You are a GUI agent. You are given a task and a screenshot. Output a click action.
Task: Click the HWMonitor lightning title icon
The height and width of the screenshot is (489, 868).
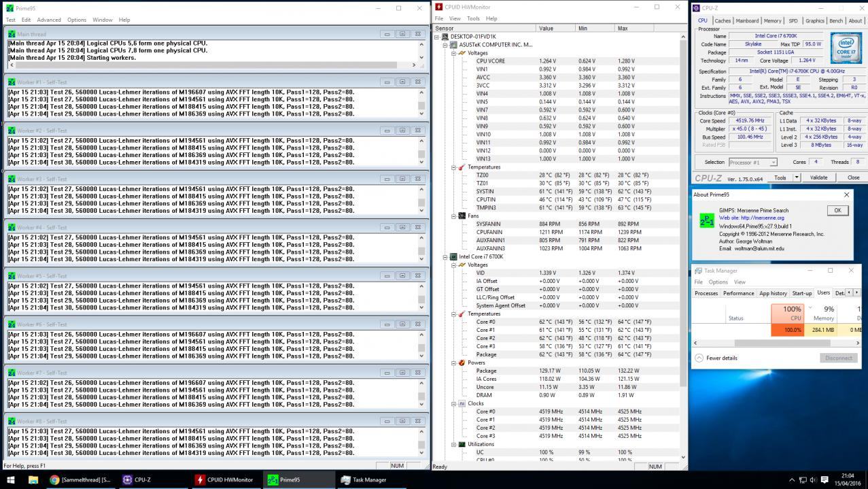pos(439,7)
